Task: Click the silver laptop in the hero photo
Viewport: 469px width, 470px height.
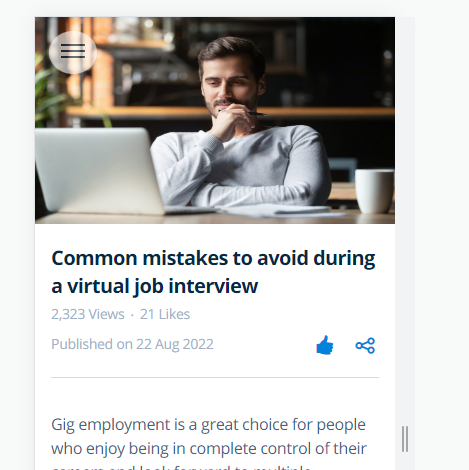Action: click(100, 171)
